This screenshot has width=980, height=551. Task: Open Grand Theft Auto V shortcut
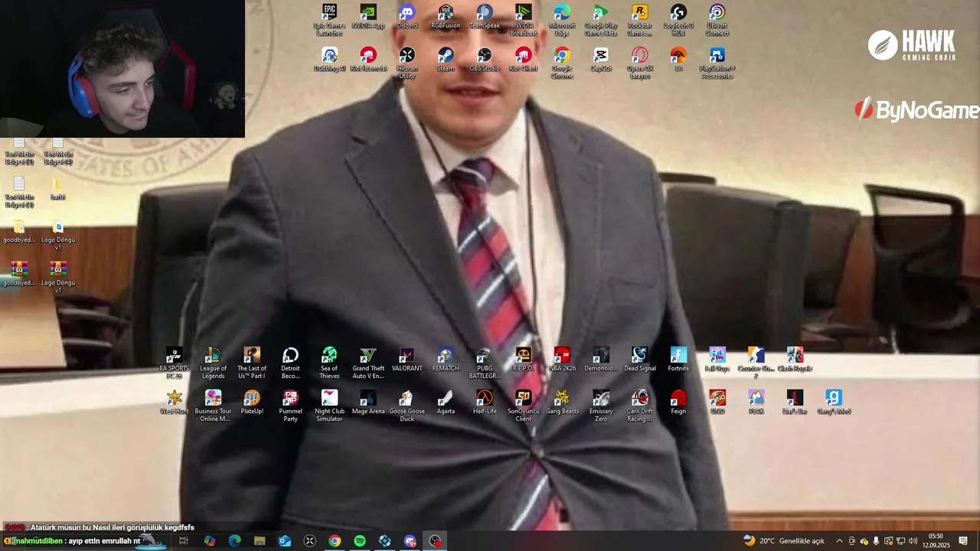pyautogui.click(x=368, y=363)
